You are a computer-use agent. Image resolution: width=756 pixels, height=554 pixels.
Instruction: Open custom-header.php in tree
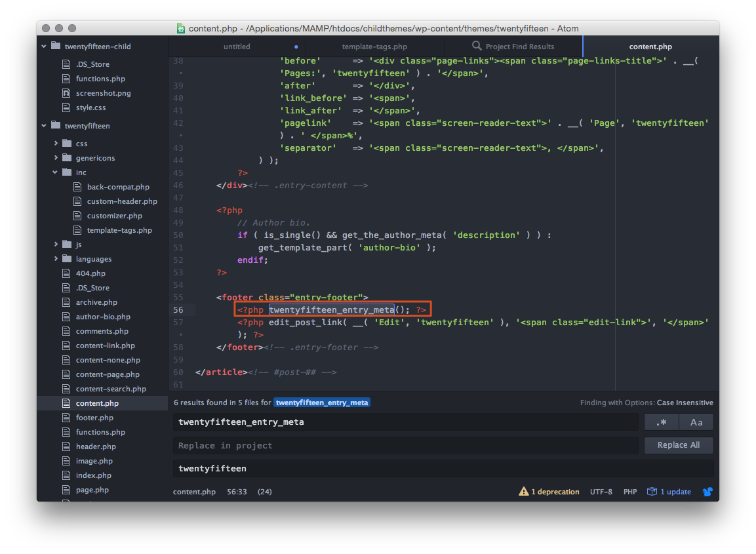coord(122,201)
